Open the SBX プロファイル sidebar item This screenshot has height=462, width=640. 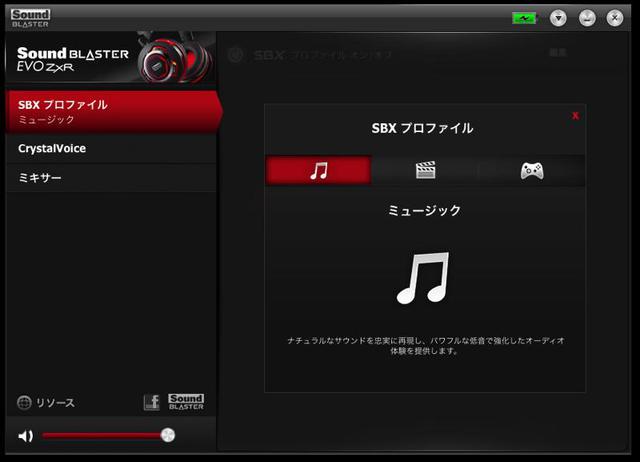point(108,111)
